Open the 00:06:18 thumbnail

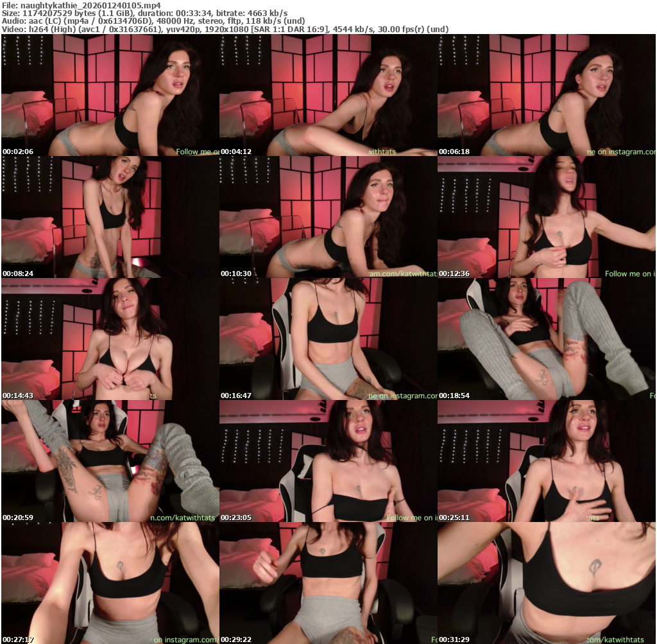tap(546, 95)
